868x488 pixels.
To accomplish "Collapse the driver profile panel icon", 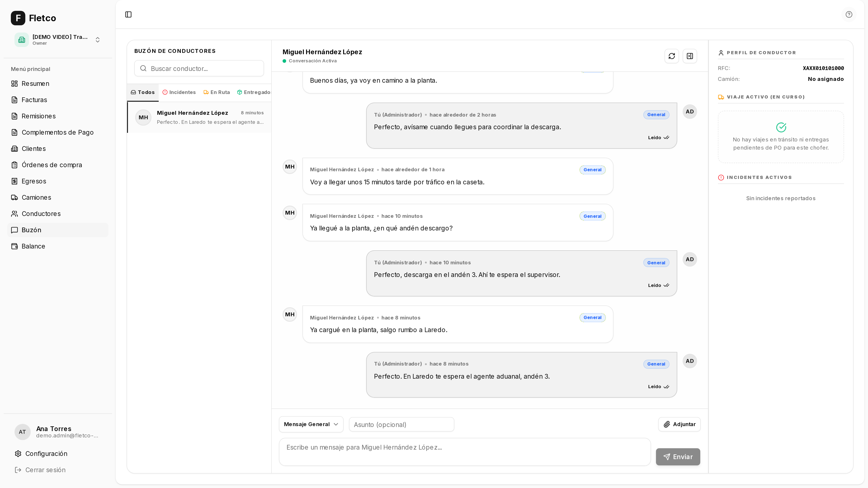I will pyautogui.click(x=690, y=56).
